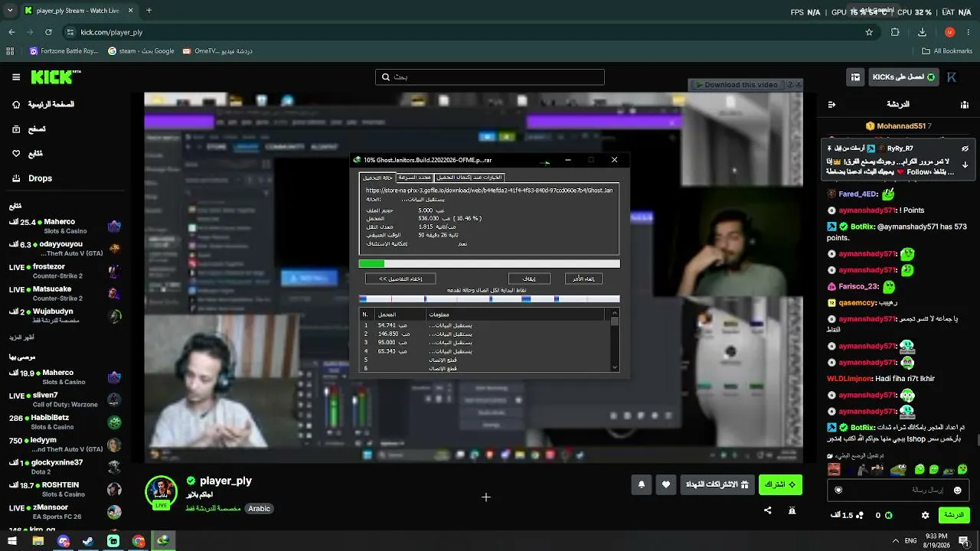
Task: Toggle follow with the heart button
Action: 666,484
